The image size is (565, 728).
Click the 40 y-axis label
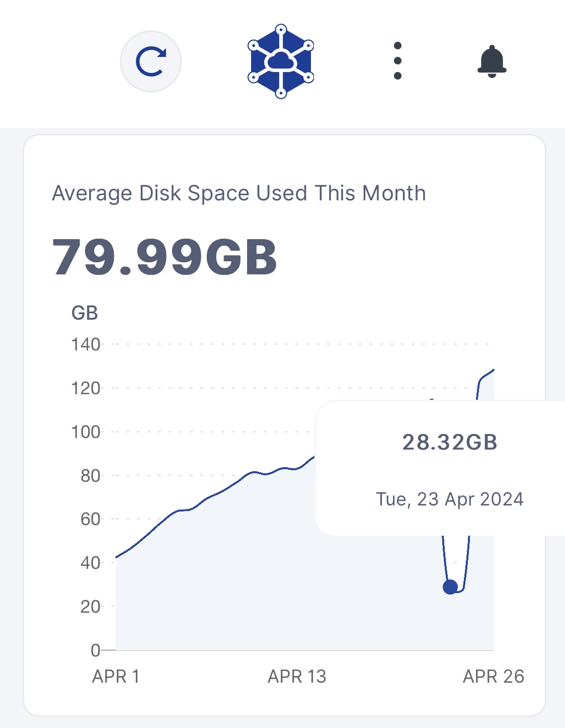(x=90, y=563)
